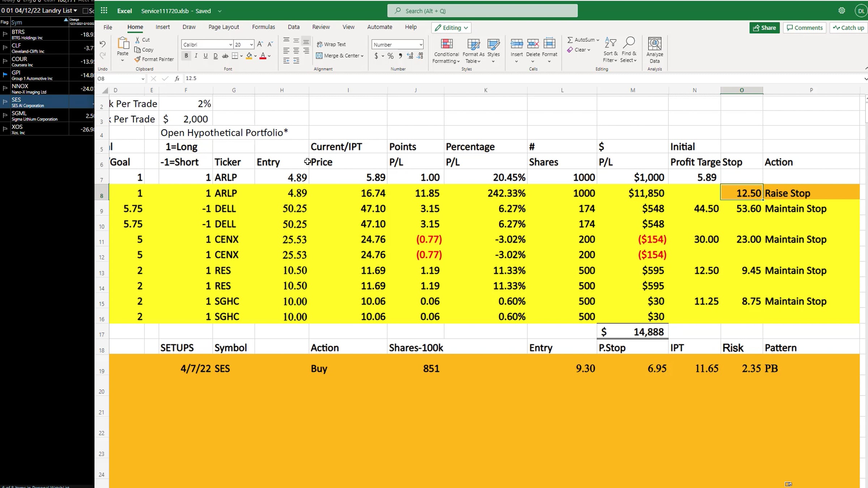Click the Clear button

pyautogui.click(x=579, y=50)
